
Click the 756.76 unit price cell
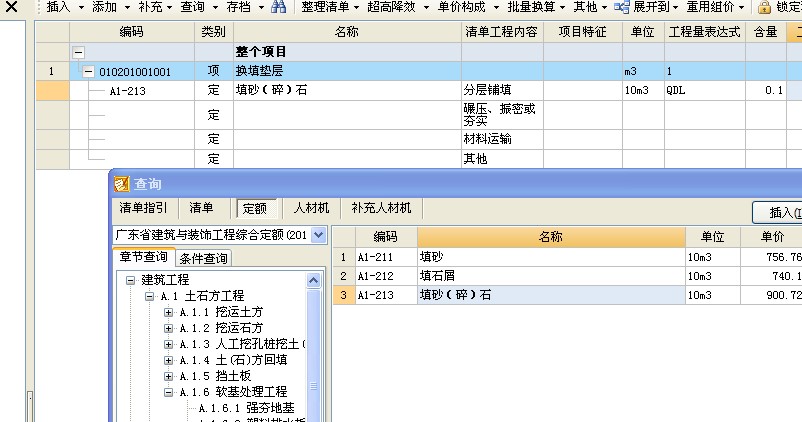[771, 257]
